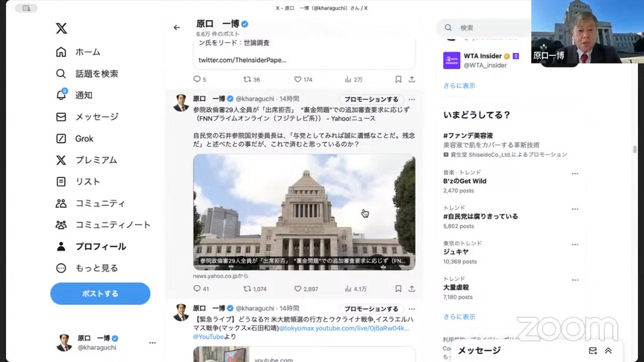Click the 原口一博 Zoom video thumbnail
644x362 pixels.
(x=588, y=32)
